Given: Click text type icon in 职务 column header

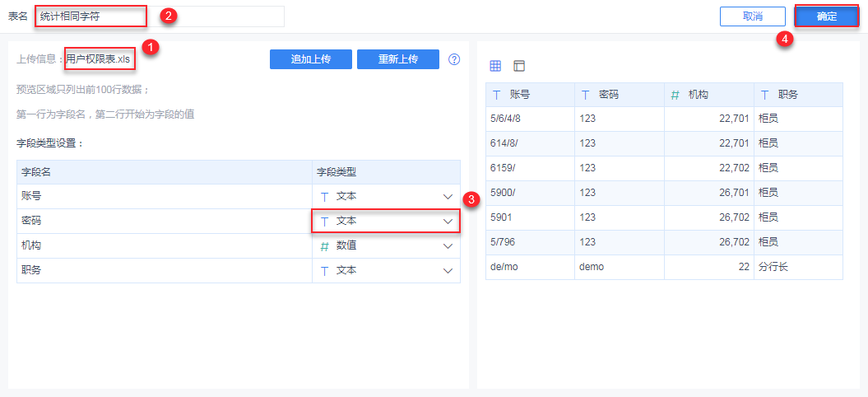Looking at the screenshot, I should click(764, 95).
